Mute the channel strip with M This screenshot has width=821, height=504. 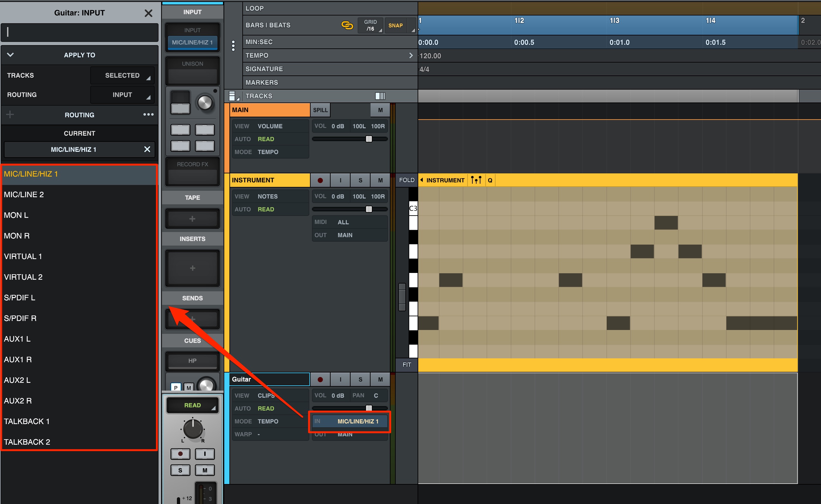click(205, 470)
